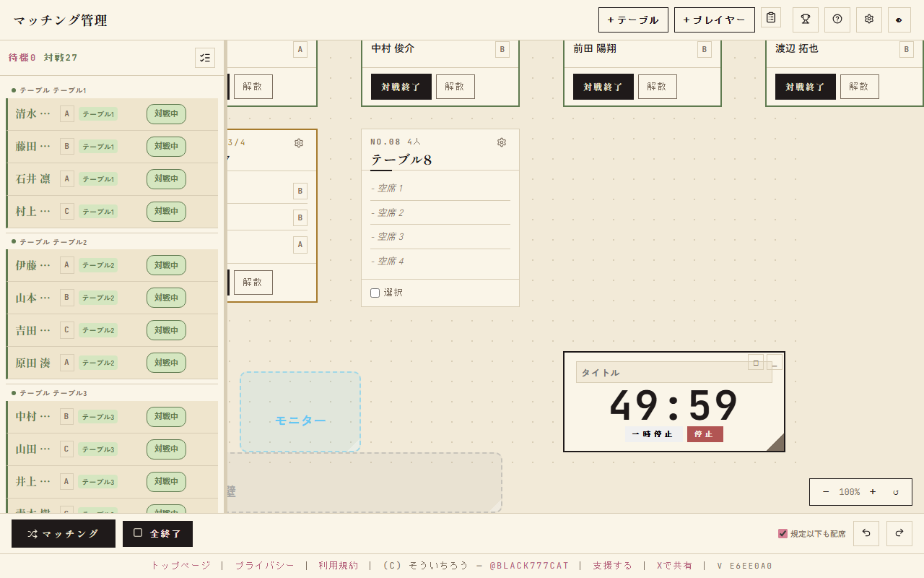Zoom out with the minus control

(826, 492)
